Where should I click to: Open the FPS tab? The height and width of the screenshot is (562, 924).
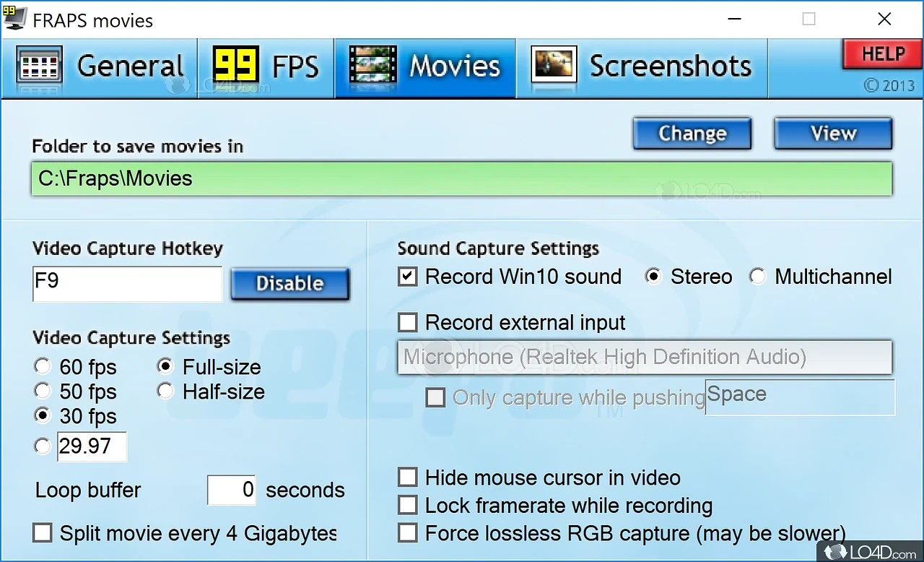click(266, 67)
